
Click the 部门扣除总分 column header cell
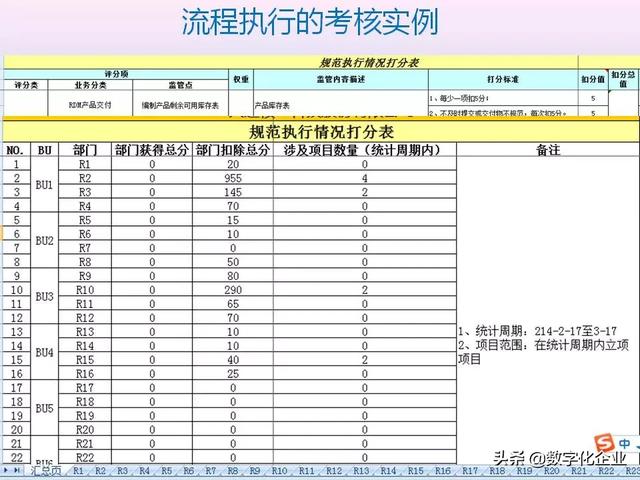coord(233,150)
